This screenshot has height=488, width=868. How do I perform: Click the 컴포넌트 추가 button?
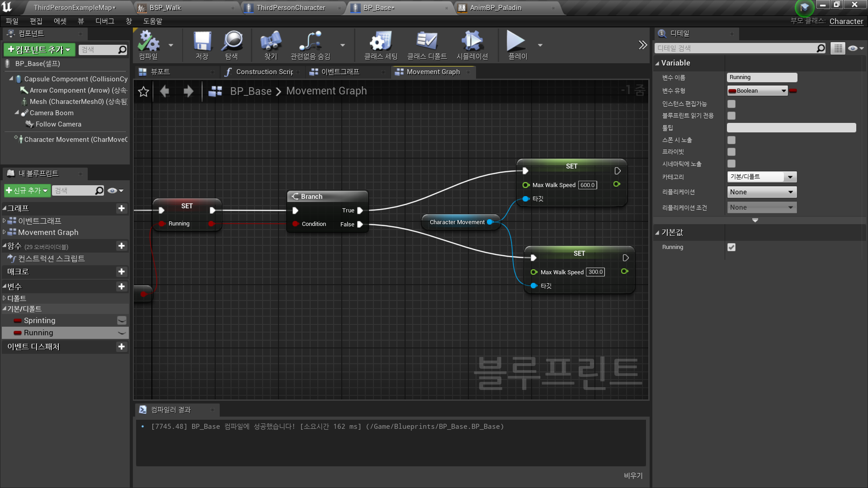(39, 50)
